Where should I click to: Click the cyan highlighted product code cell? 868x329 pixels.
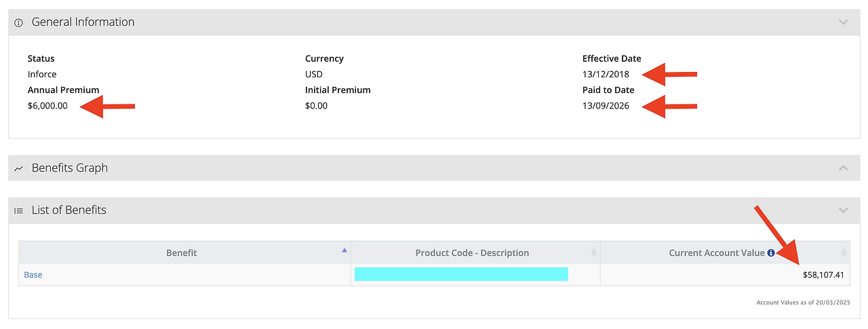(x=461, y=274)
